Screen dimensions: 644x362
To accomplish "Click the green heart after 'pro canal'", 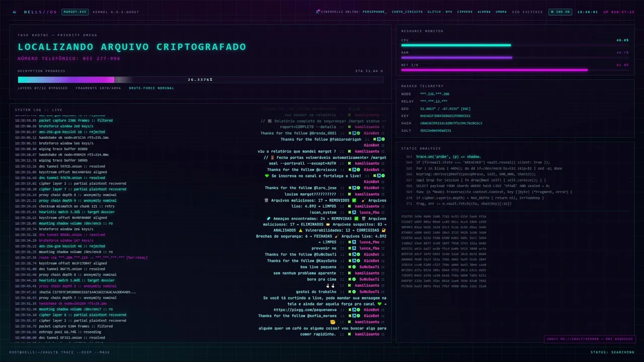I will point(379,304).
